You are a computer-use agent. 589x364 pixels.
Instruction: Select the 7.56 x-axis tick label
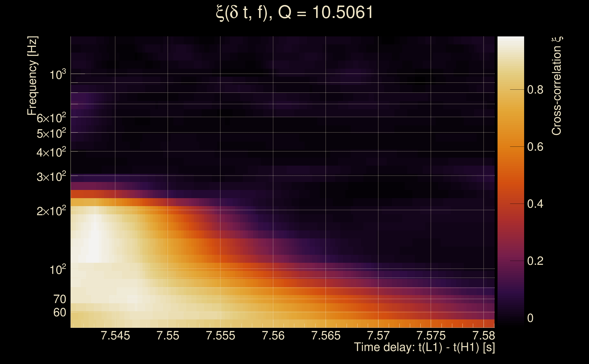pyautogui.click(x=273, y=336)
